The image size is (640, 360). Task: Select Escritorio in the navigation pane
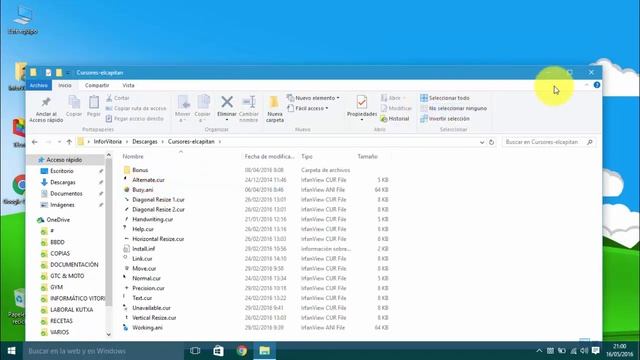(62, 171)
